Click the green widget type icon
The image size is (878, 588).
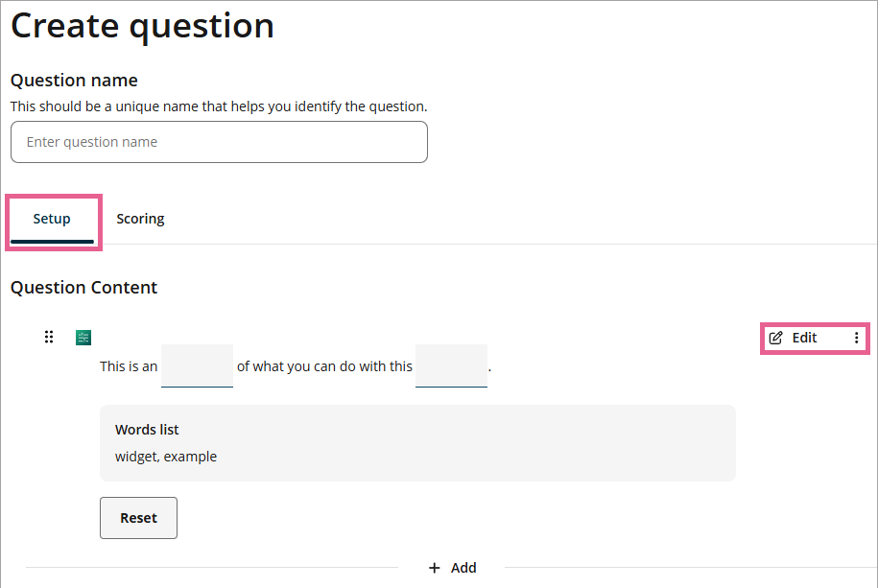(x=83, y=337)
